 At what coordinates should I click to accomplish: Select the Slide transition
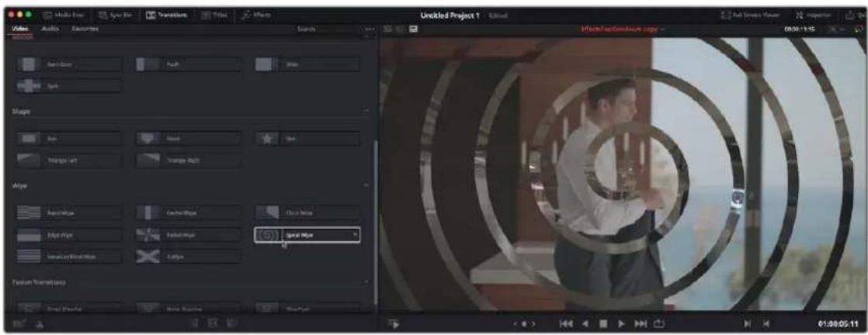tap(307, 64)
